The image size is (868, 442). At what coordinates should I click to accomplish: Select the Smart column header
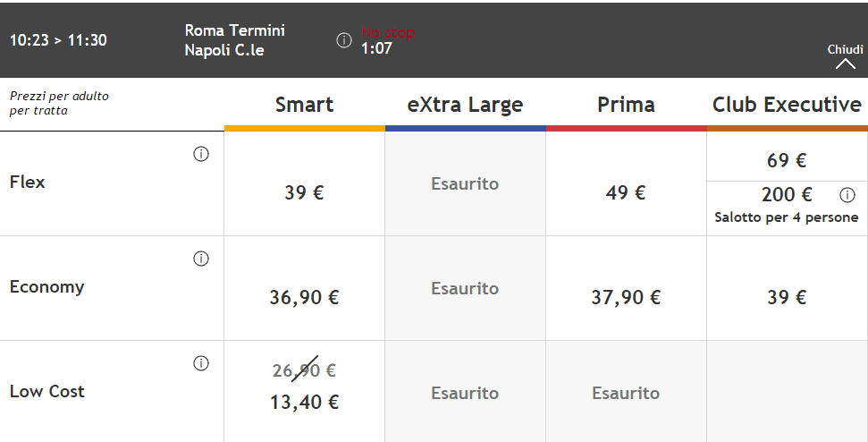(305, 105)
